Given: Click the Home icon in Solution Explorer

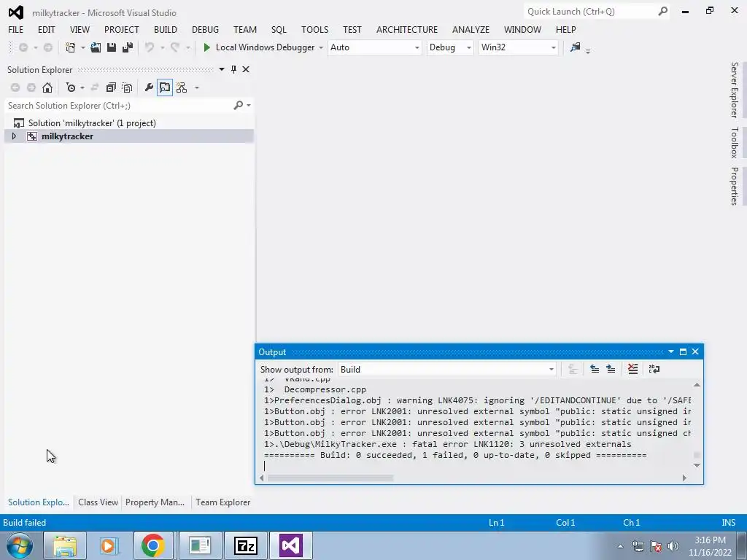Looking at the screenshot, I should tap(47, 87).
